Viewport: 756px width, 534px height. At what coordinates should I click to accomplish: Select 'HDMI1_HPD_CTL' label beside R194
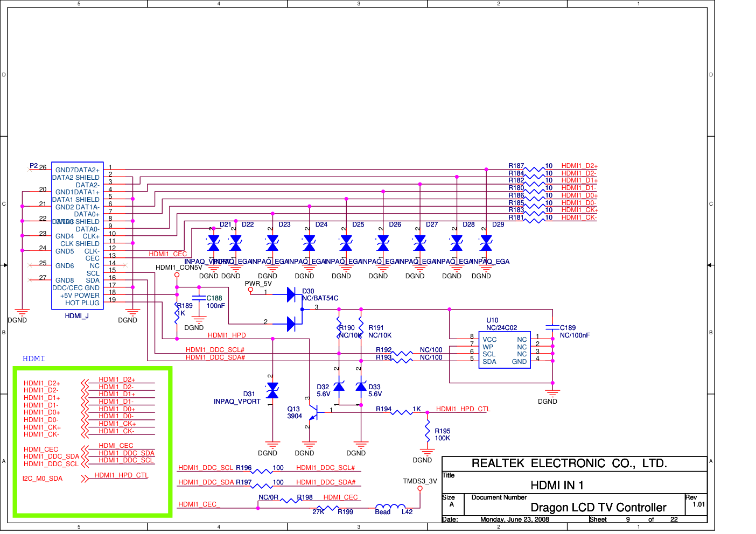tap(463, 409)
